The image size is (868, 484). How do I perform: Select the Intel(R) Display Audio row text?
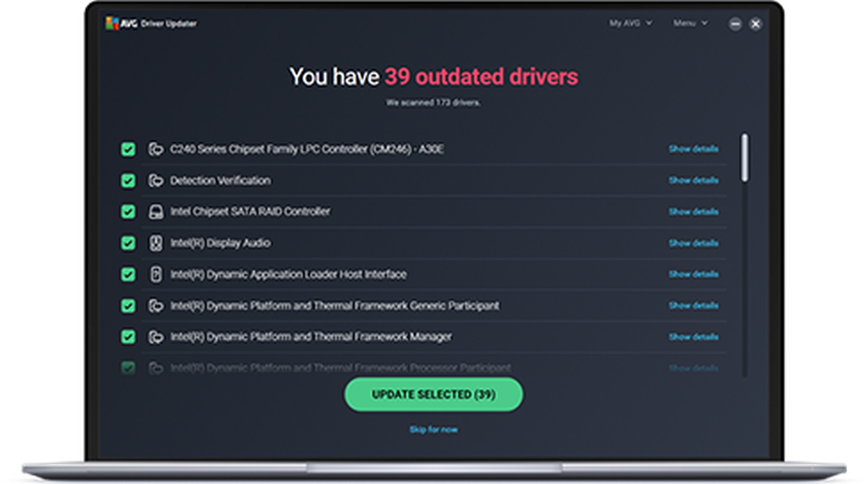(x=220, y=244)
